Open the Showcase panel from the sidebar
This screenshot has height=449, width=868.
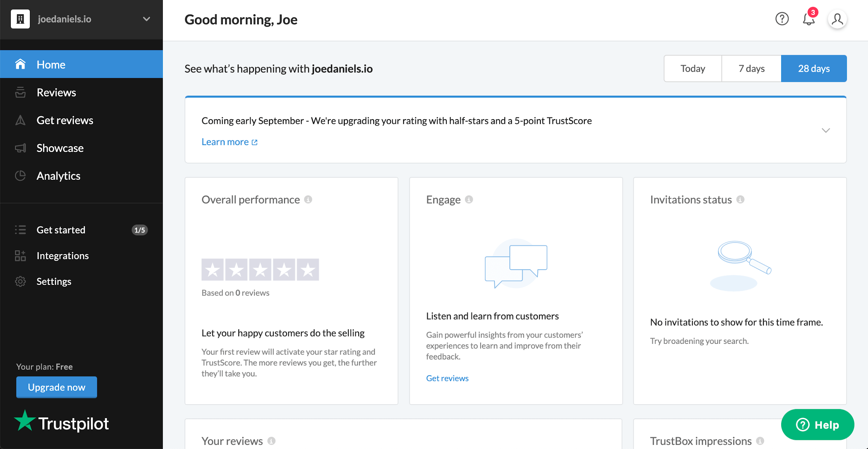[x=60, y=148]
